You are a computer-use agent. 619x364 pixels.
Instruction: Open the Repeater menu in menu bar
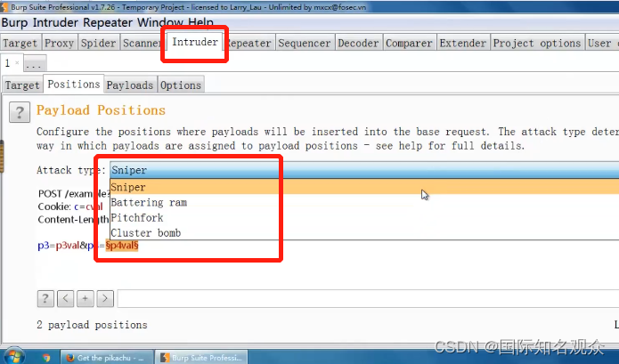pos(108,22)
